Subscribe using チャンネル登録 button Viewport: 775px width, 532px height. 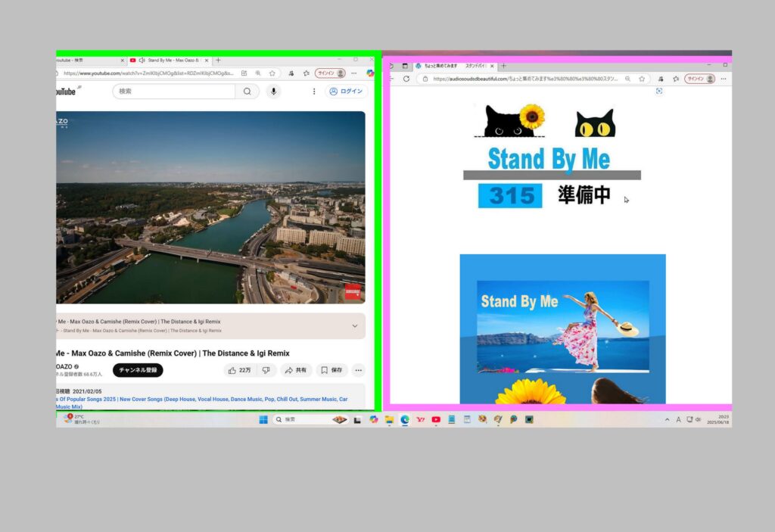click(x=138, y=370)
